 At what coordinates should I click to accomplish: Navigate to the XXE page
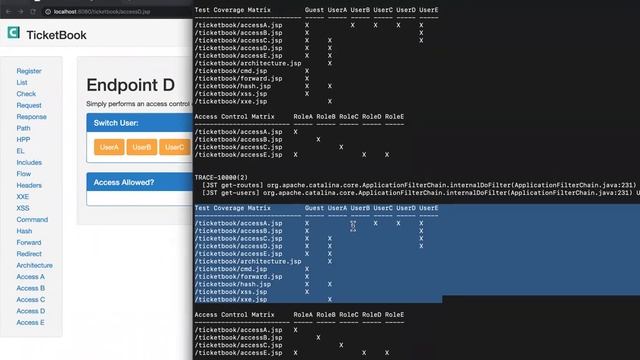(x=22, y=197)
